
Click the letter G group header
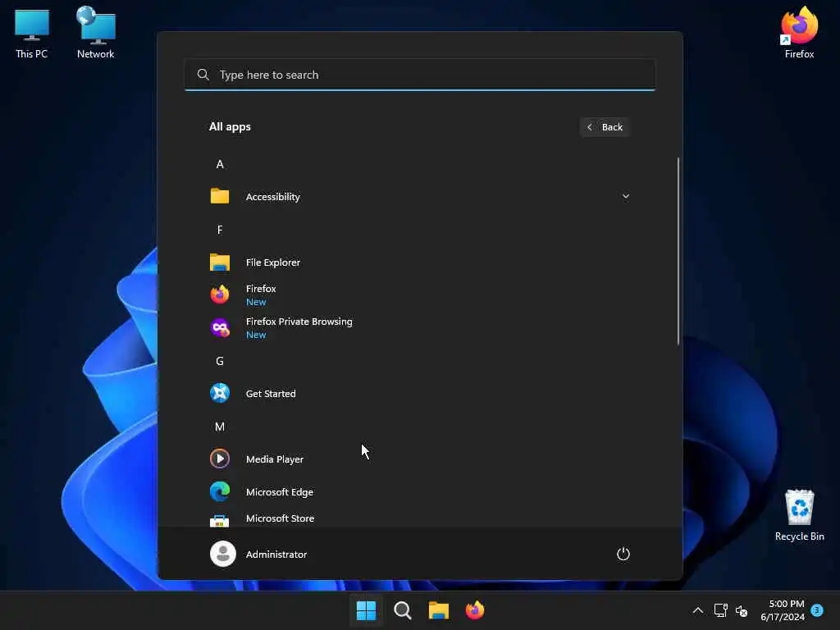click(220, 361)
